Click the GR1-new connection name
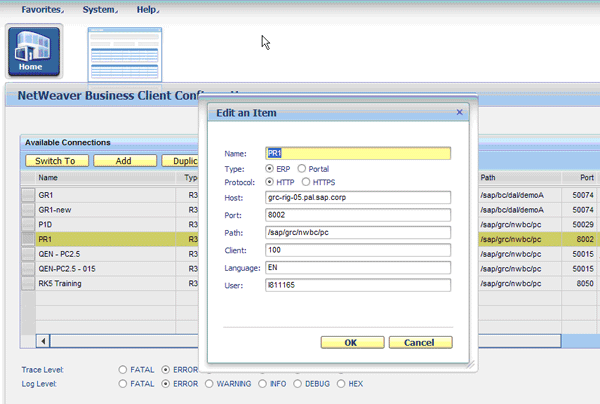Viewport: 600px width, 404px height. (x=55, y=210)
